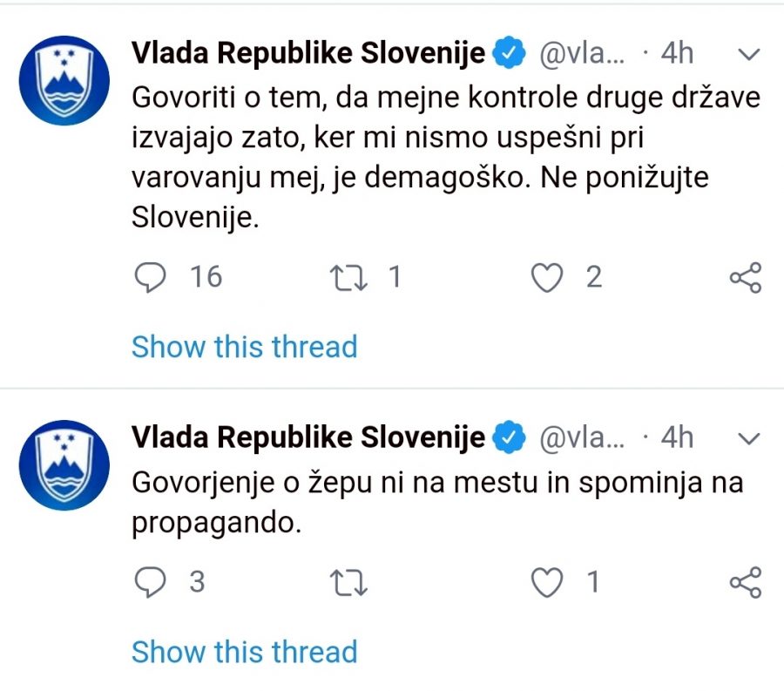Click the 4h timestamp on second tweet

coord(677,437)
